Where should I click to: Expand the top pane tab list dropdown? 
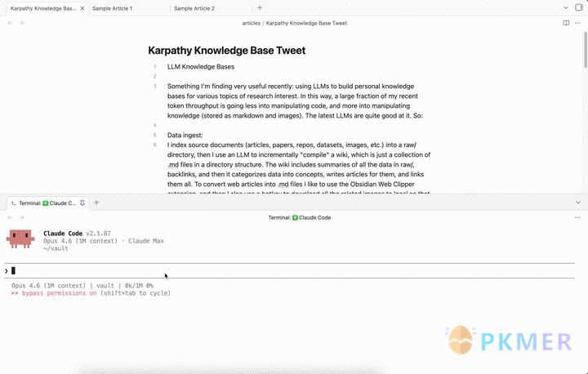click(x=566, y=8)
